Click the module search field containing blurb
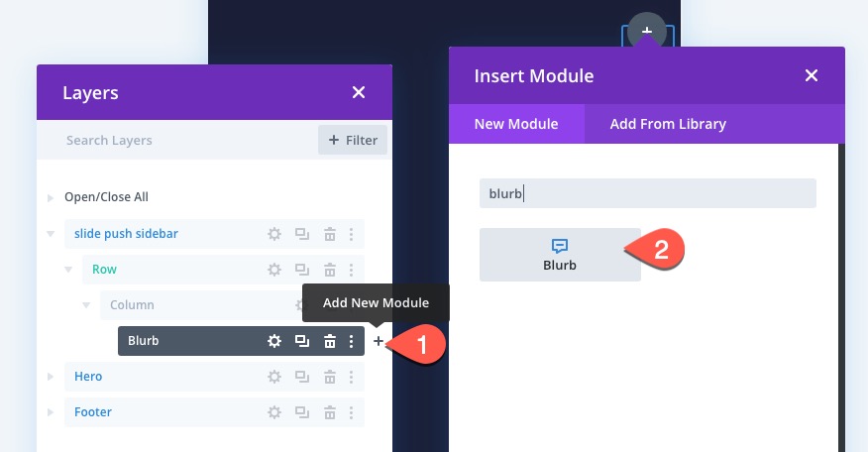Viewport: 868px width, 452px height. [x=647, y=193]
